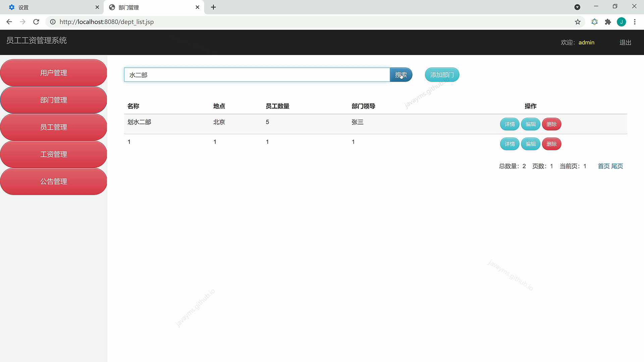
Task: Open 员工管理 from the sidebar
Action: pos(54,127)
